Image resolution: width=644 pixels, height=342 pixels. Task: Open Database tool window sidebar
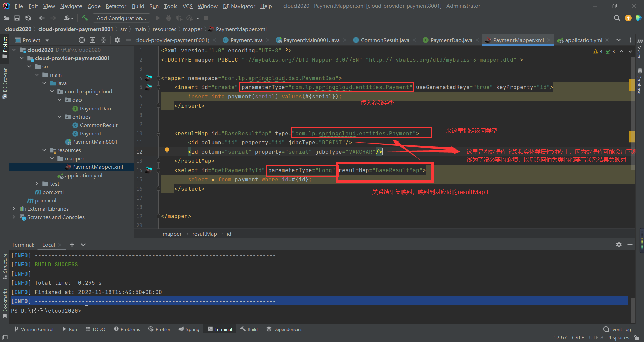coord(640,81)
